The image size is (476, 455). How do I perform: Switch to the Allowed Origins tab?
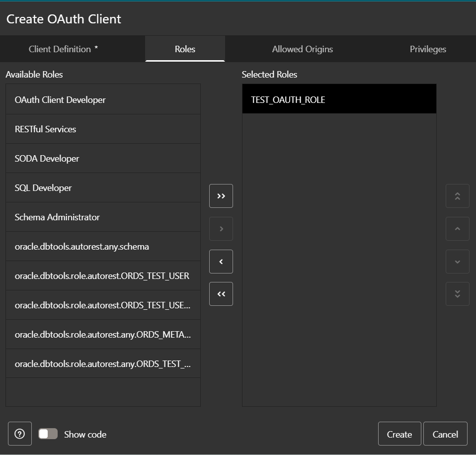click(x=302, y=49)
